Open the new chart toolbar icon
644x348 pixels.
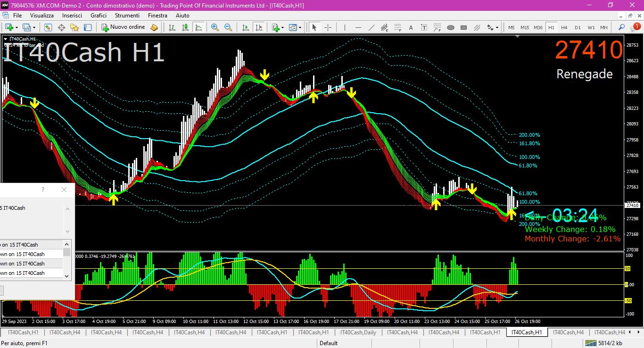[8, 27]
